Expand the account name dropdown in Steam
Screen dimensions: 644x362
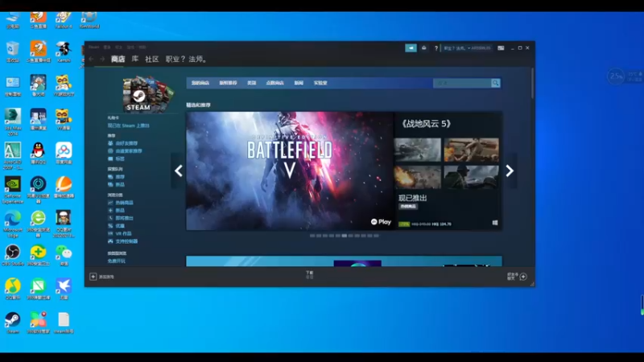point(467,48)
